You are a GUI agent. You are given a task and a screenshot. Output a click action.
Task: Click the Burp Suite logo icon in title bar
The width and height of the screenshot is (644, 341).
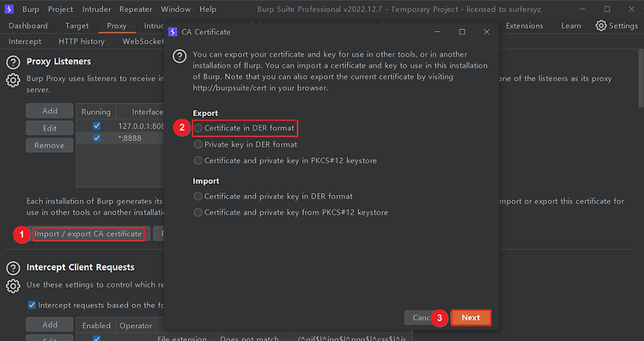(9, 9)
